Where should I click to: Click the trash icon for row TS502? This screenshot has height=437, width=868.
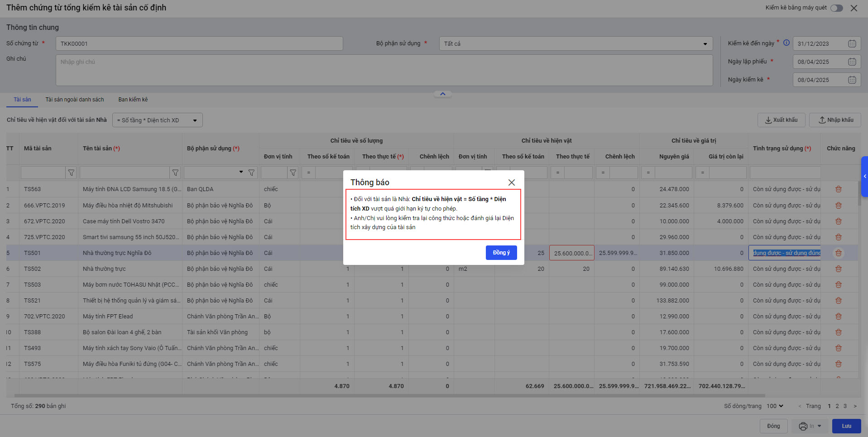pyautogui.click(x=838, y=269)
